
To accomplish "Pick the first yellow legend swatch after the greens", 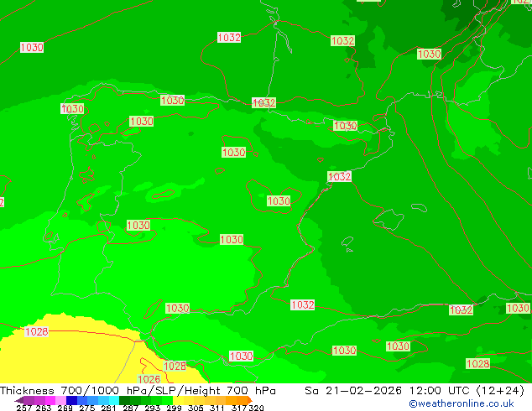I will (178, 400).
